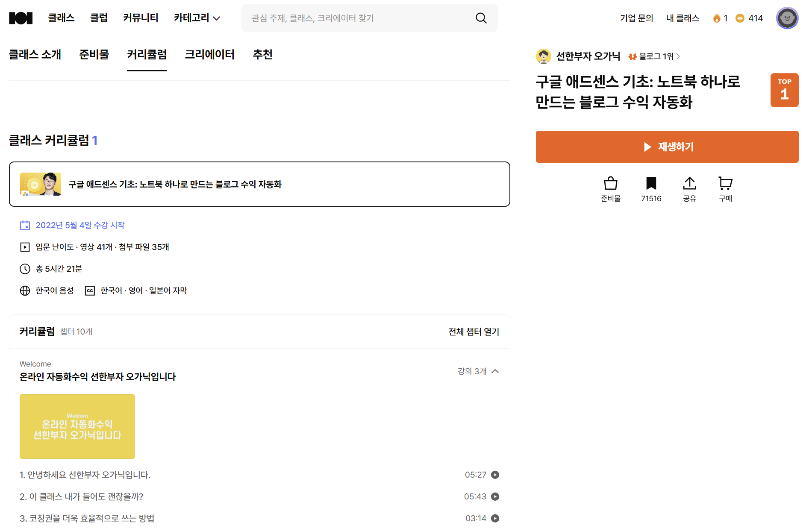Click the globe icon by 한국어 음성
812x531 pixels.
click(x=25, y=290)
